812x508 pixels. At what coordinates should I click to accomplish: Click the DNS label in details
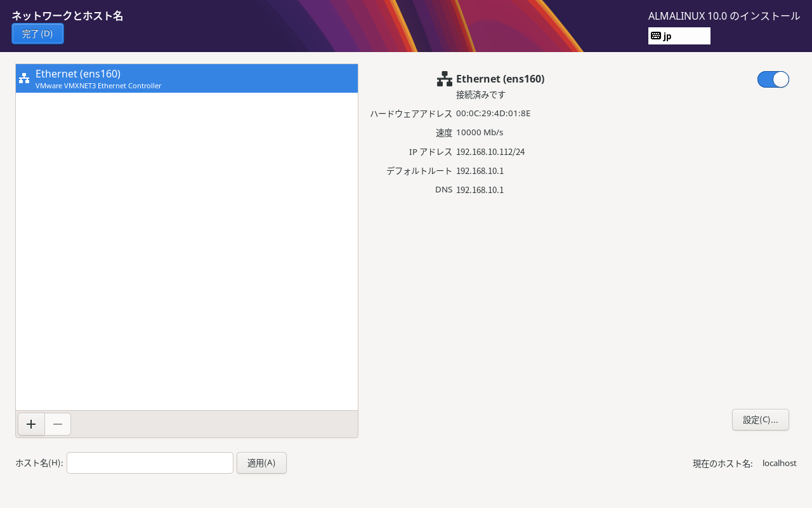pyautogui.click(x=443, y=190)
